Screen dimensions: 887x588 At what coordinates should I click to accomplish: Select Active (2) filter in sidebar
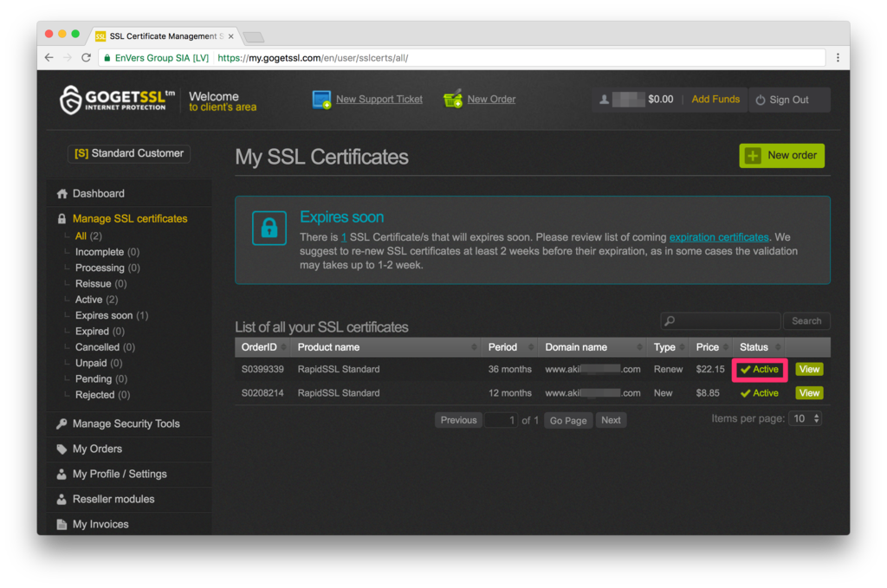pos(96,299)
